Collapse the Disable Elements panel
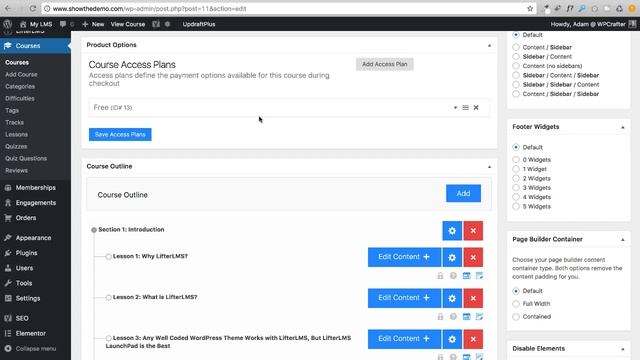This screenshot has height=360, width=640. tap(622, 349)
